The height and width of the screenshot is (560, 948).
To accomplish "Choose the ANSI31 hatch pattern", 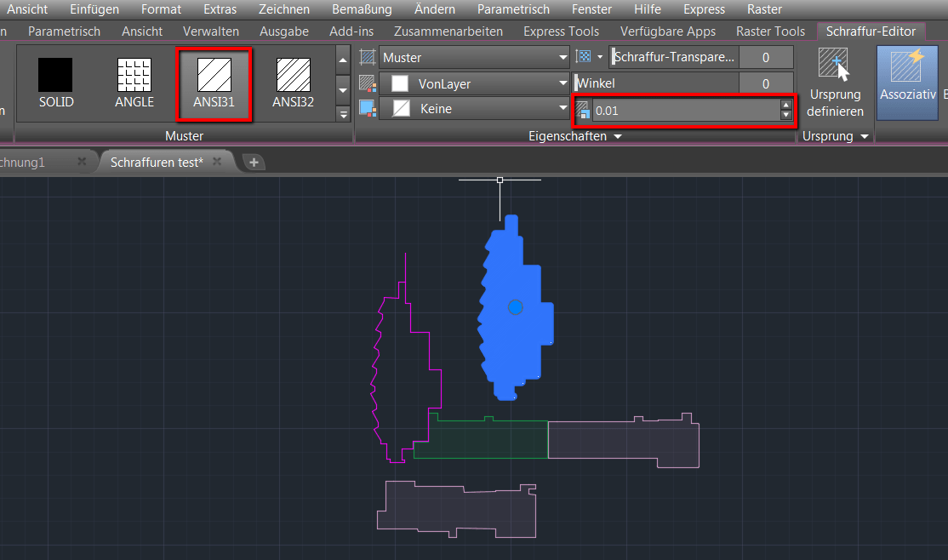I will pyautogui.click(x=214, y=84).
